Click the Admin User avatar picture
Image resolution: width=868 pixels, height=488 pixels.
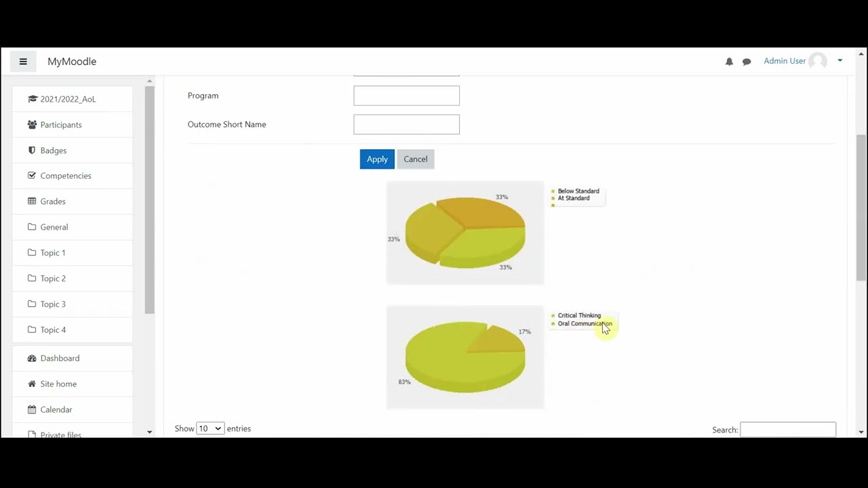tap(818, 61)
